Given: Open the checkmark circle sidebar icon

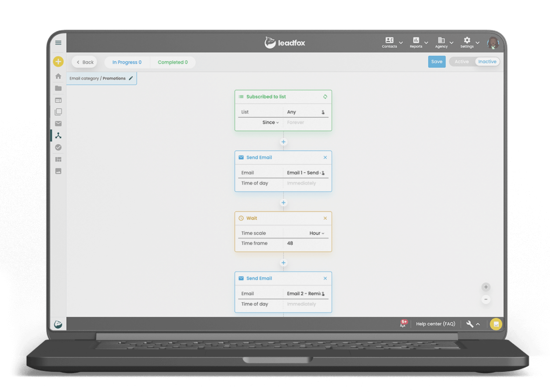Looking at the screenshot, I should (x=58, y=148).
